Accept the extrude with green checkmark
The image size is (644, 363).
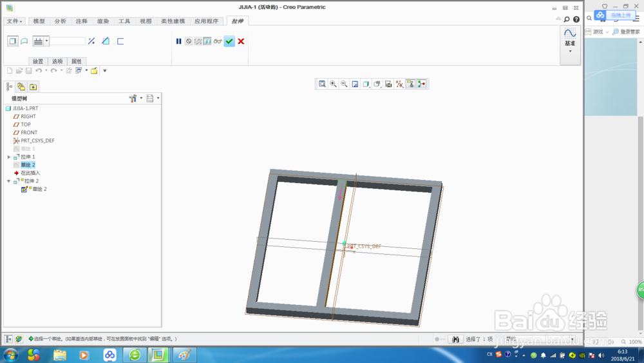click(x=229, y=41)
